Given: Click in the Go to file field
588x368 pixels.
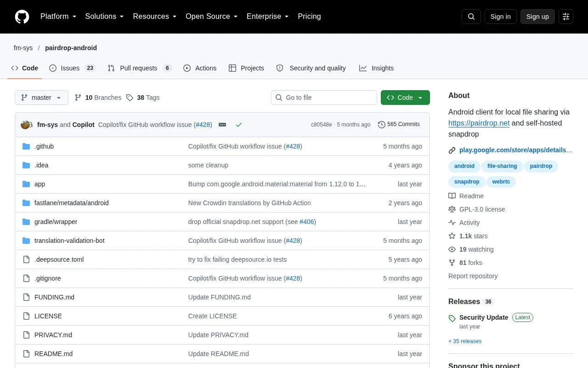Looking at the screenshot, I should coord(324,98).
